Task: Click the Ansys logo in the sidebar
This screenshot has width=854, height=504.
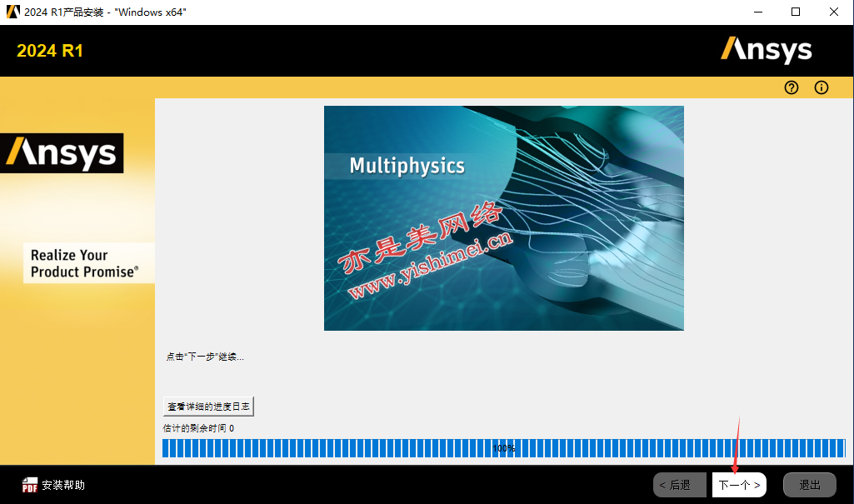Action: tap(62, 153)
